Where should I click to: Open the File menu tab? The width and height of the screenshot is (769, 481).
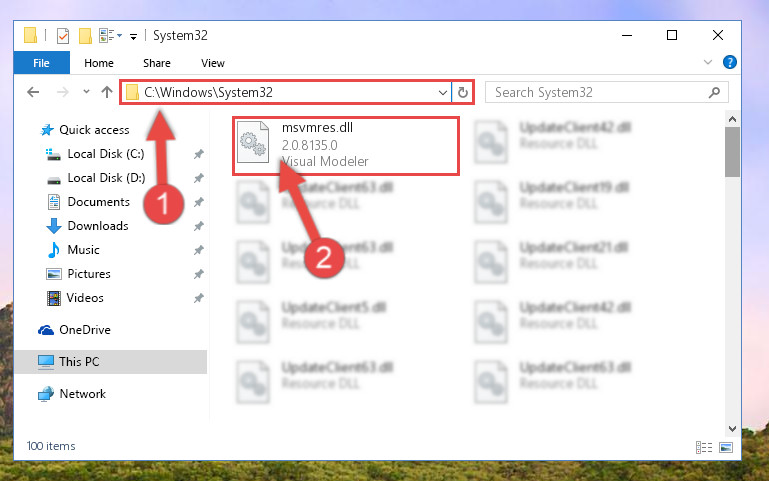[41, 63]
